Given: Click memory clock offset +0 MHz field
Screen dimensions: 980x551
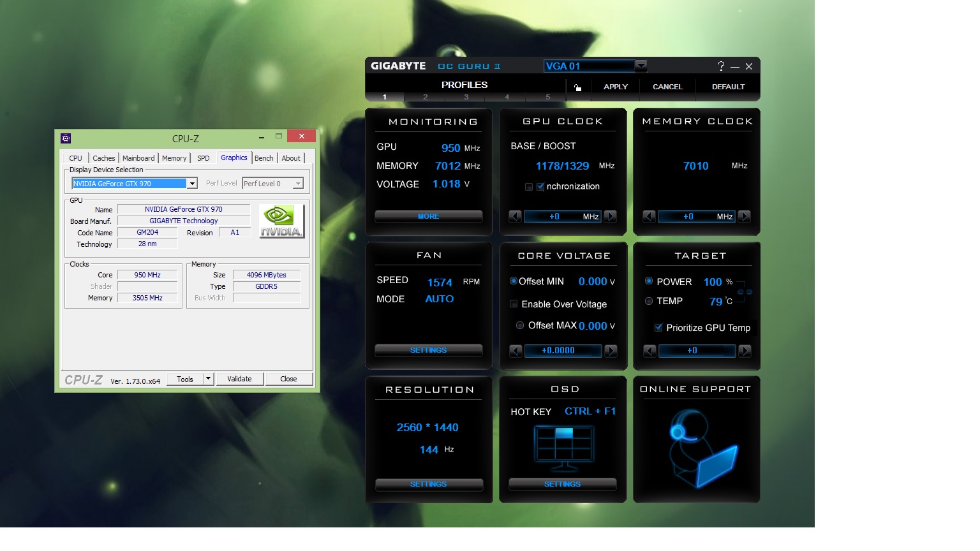Looking at the screenshot, I should (697, 216).
